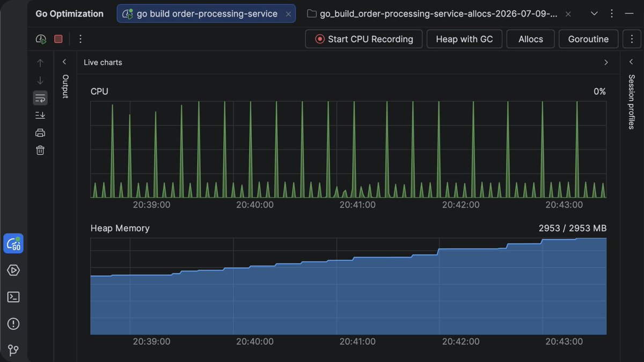Show the hidden tabs dropdown list
This screenshot has width=644, height=362.
coord(594,14)
